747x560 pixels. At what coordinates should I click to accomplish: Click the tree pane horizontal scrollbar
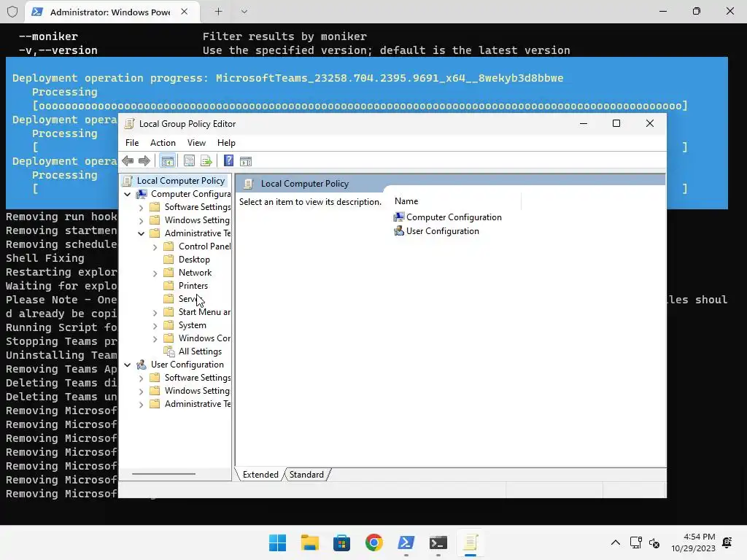click(163, 474)
